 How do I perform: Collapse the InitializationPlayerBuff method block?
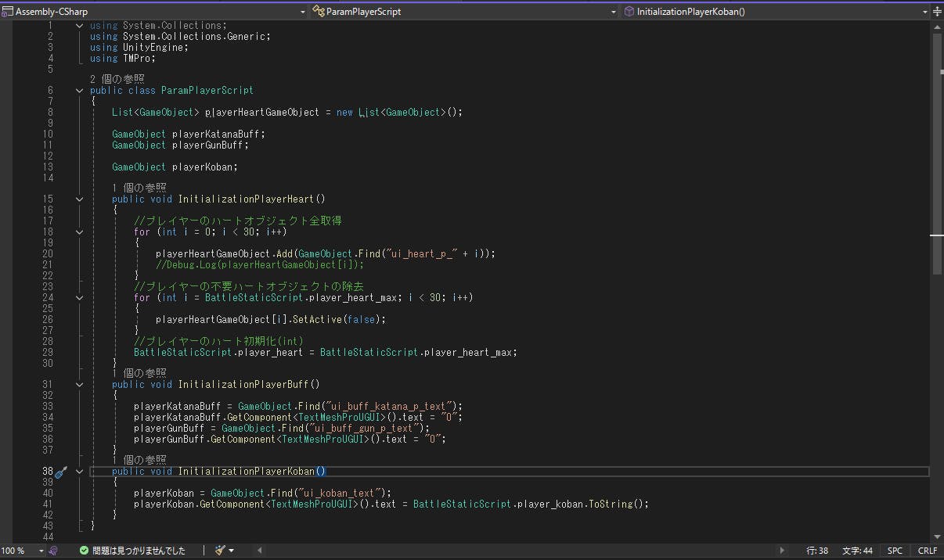click(x=79, y=385)
